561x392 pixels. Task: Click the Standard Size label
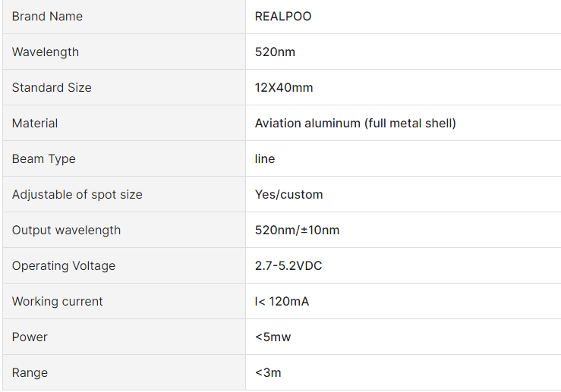tap(52, 88)
